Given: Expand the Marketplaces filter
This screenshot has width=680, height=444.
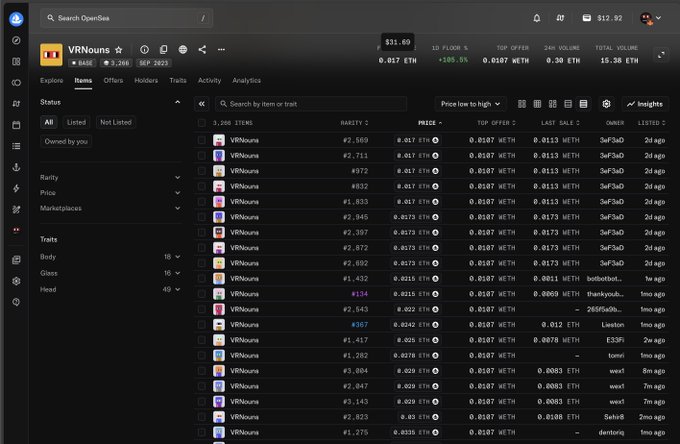Looking at the screenshot, I should click(x=111, y=208).
